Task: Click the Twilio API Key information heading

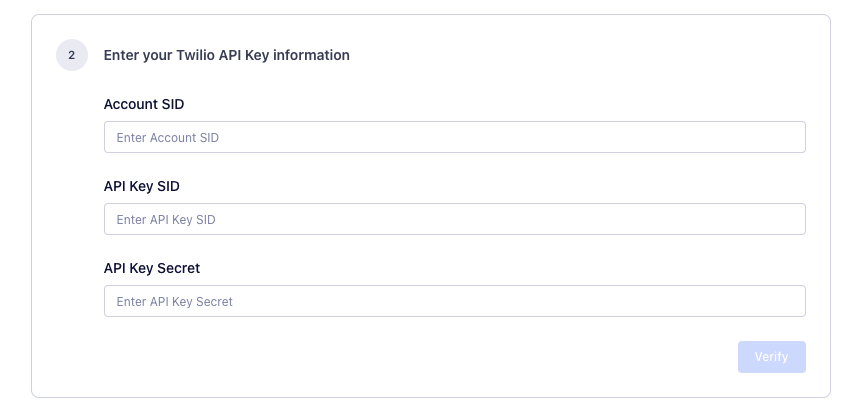Action: 227,55
